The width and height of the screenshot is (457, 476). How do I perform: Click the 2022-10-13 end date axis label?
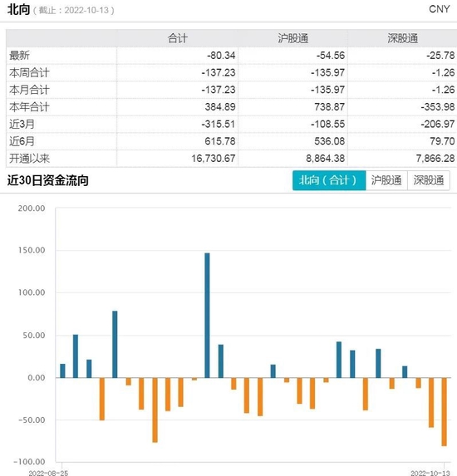[x=430, y=473]
